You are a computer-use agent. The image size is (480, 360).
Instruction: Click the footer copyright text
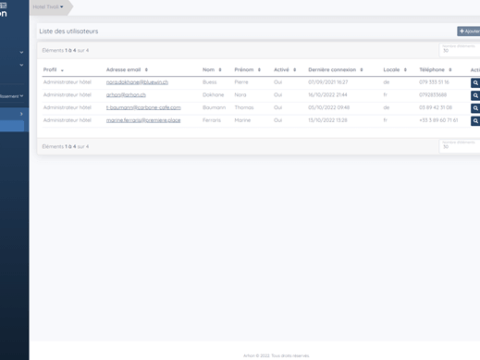pyautogui.click(x=276, y=356)
